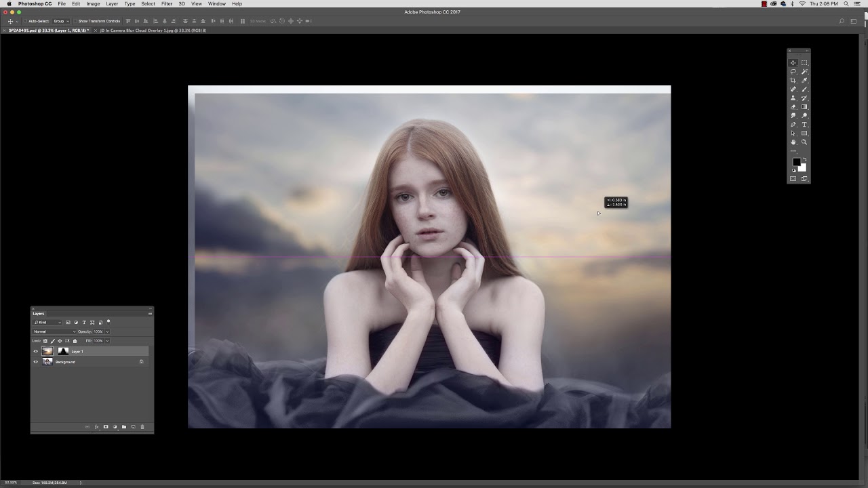
Task: Toggle layer filtering switch in Layers panel
Action: pyautogui.click(x=108, y=322)
